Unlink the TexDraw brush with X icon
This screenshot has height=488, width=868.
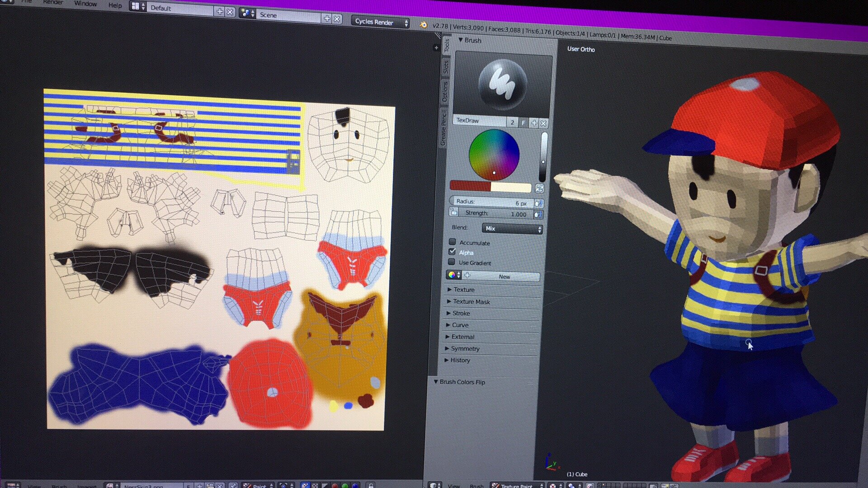coord(543,123)
